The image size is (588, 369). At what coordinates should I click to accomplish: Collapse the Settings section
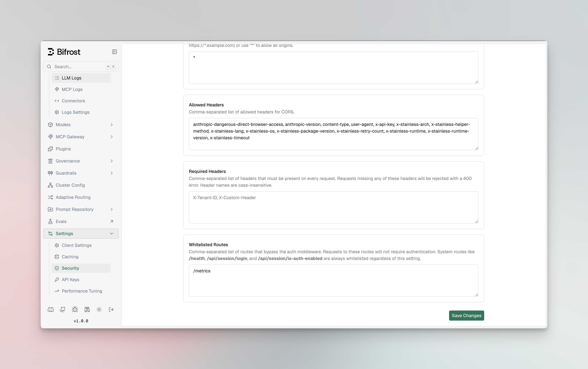coord(112,233)
